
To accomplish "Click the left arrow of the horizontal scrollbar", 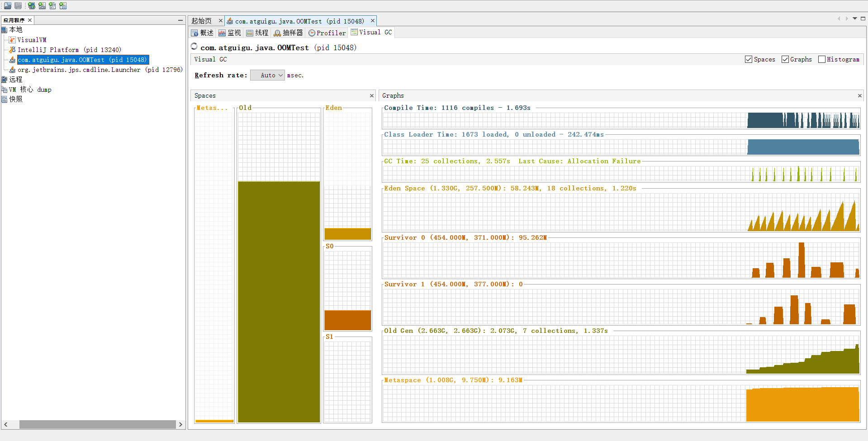I will tap(6, 425).
